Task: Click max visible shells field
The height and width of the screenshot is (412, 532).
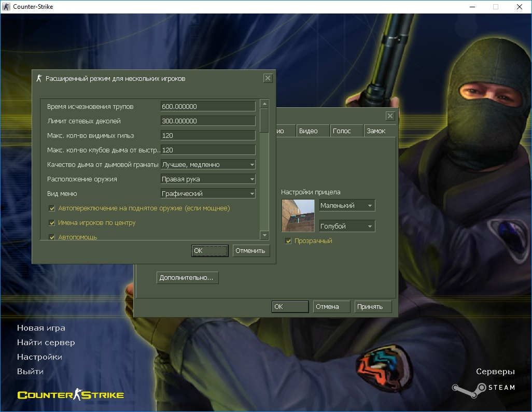Action: point(208,136)
